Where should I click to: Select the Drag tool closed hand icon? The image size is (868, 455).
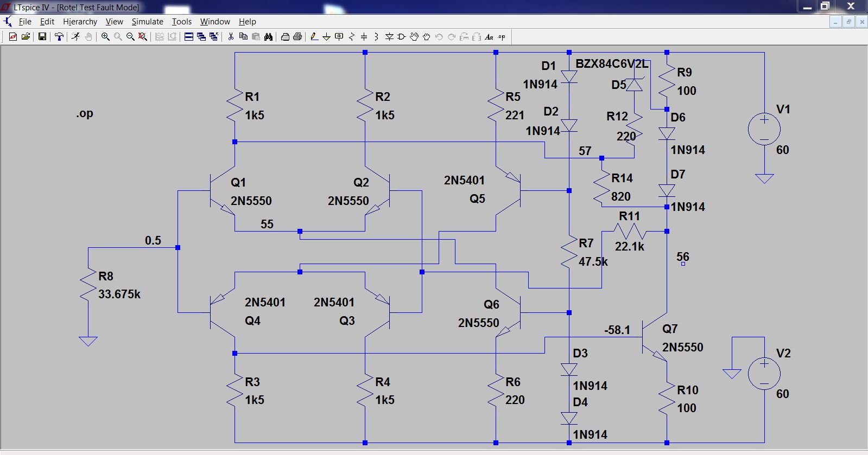tap(427, 37)
